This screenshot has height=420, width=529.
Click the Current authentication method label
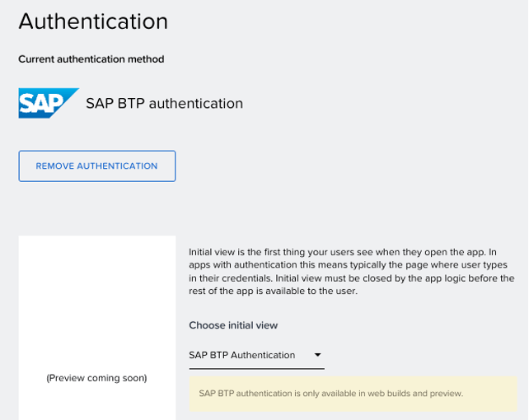(91, 59)
